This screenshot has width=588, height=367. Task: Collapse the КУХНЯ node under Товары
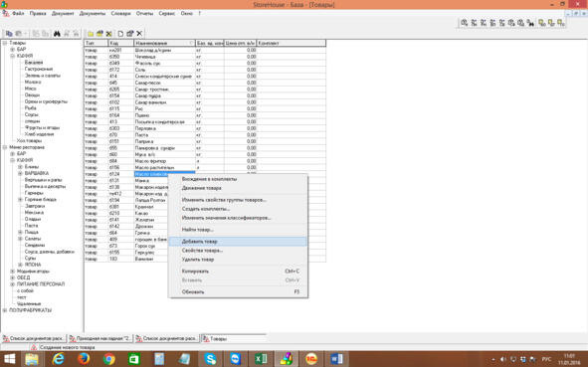click(12, 56)
